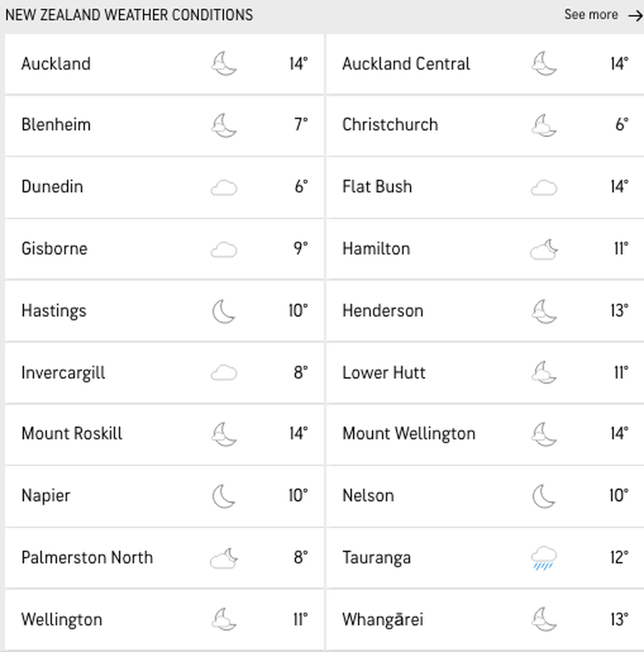Click Whangārei's night weather icon
644x652 pixels.
pos(544,620)
